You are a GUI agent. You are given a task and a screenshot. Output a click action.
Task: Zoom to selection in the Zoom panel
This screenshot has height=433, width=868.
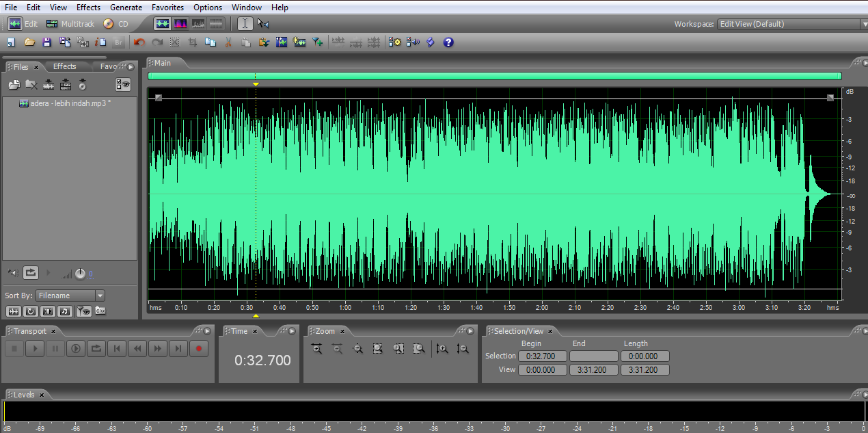coord(378,349)
